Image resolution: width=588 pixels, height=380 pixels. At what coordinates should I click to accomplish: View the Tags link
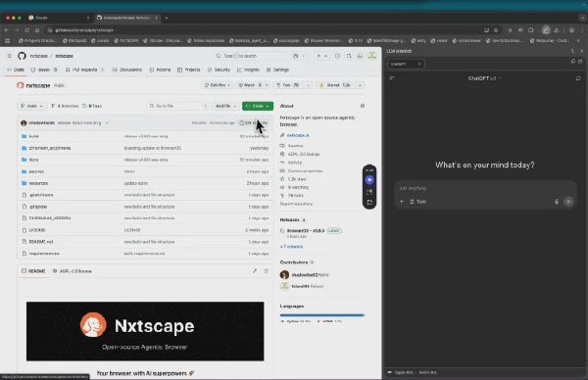click(x=92, y=106)
